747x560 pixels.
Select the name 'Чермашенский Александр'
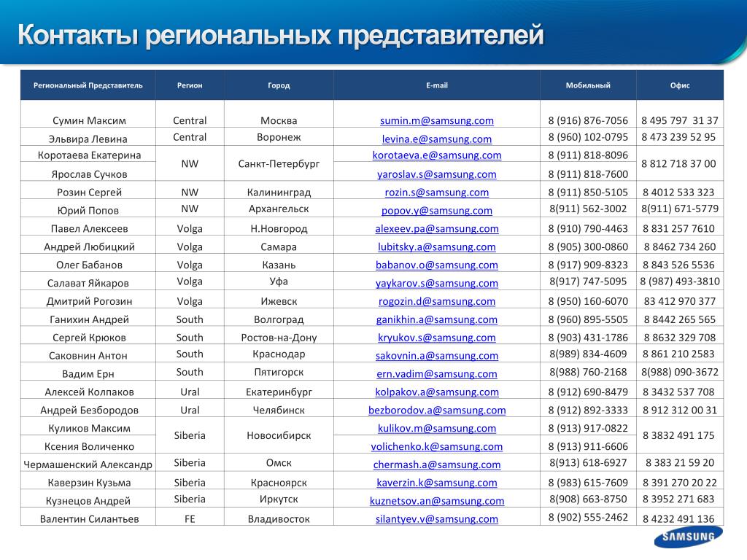click(x=88, y=464)
